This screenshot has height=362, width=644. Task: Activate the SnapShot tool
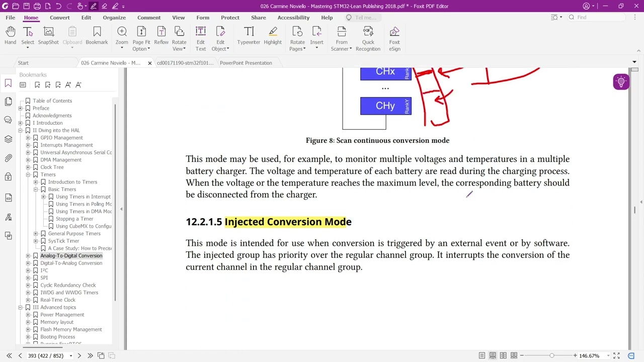[48, 36]
